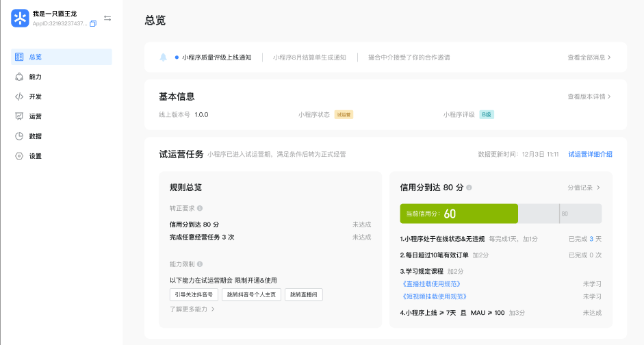Viewport: 644px width, 345px height.
Task: Expand 查看全部消息 chevron link
Action: pyautogui.click(x=589, y=57)
